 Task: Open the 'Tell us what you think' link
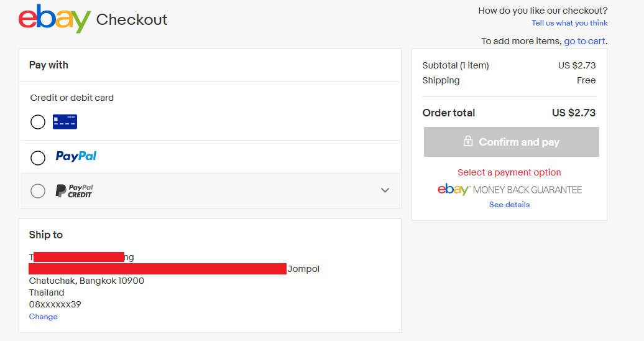click(x=569, y=23)
